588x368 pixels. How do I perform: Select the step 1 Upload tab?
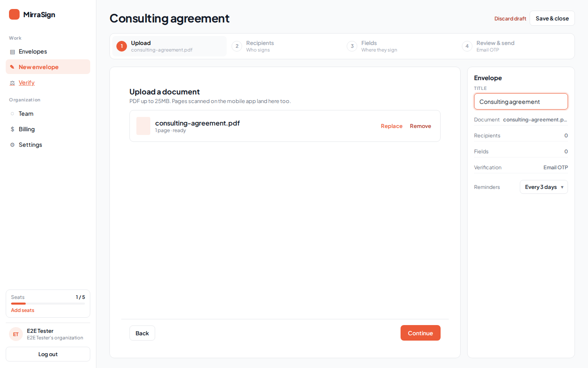tap(169, 46)
